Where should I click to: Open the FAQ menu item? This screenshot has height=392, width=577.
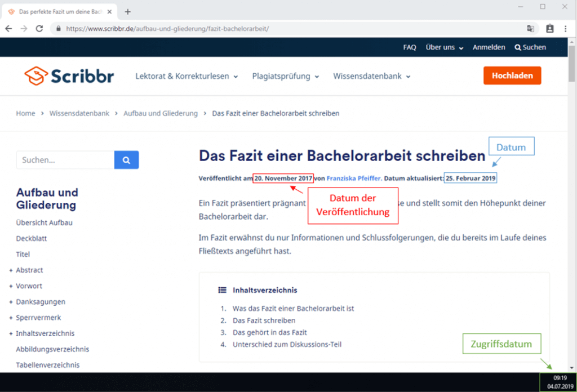tap(410, 47)
